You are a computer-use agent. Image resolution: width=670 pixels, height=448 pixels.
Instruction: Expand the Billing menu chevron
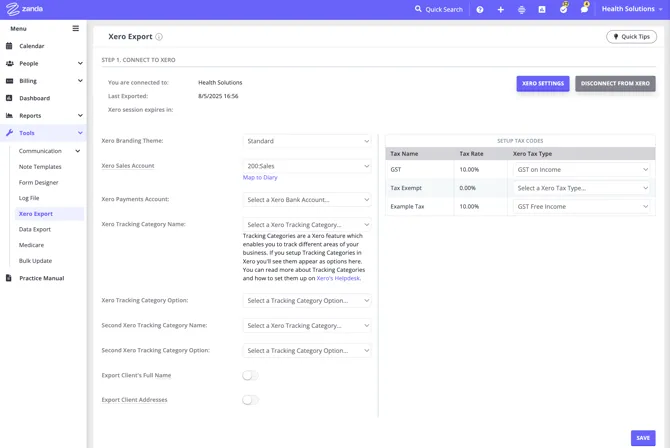(80, 81)
